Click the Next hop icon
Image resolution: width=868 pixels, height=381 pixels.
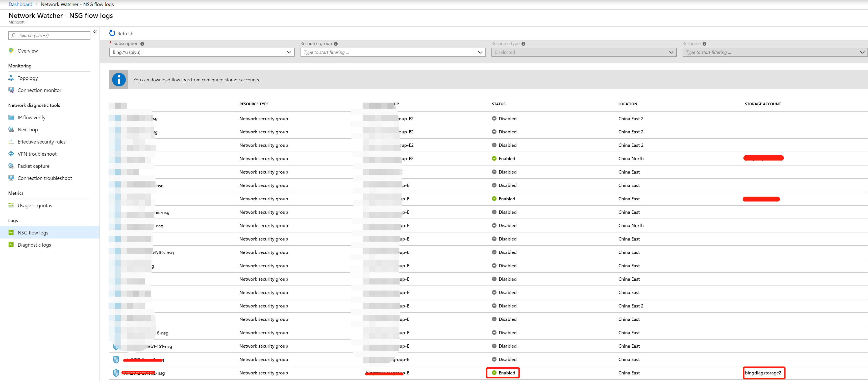click(x=11, y=129)
